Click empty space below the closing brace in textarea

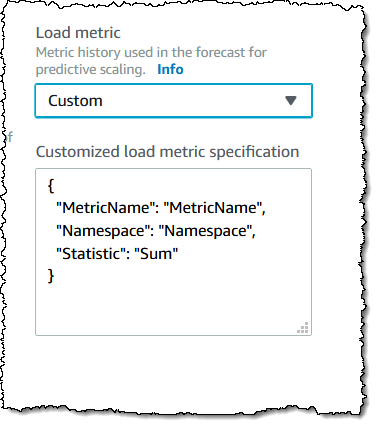pyautogui.click(x=167, y=308)
